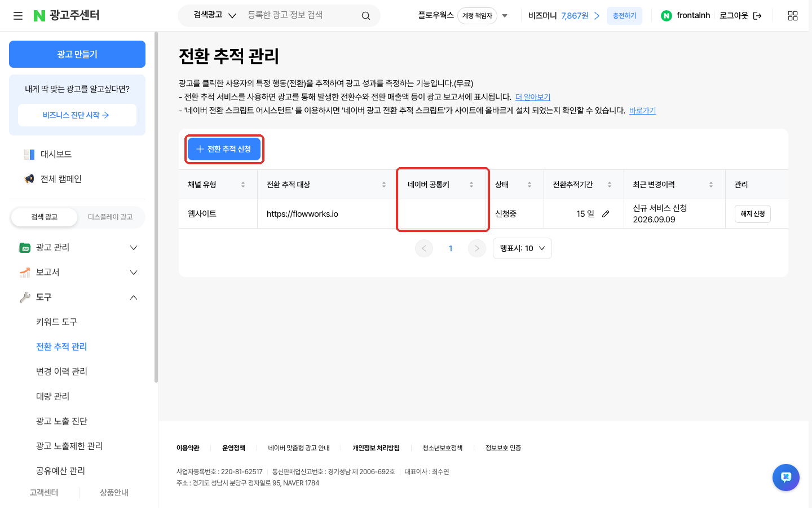Click the Naver 광고주센터 logo
Viewport: 812px width, 508px height.
tap(67, 15)
